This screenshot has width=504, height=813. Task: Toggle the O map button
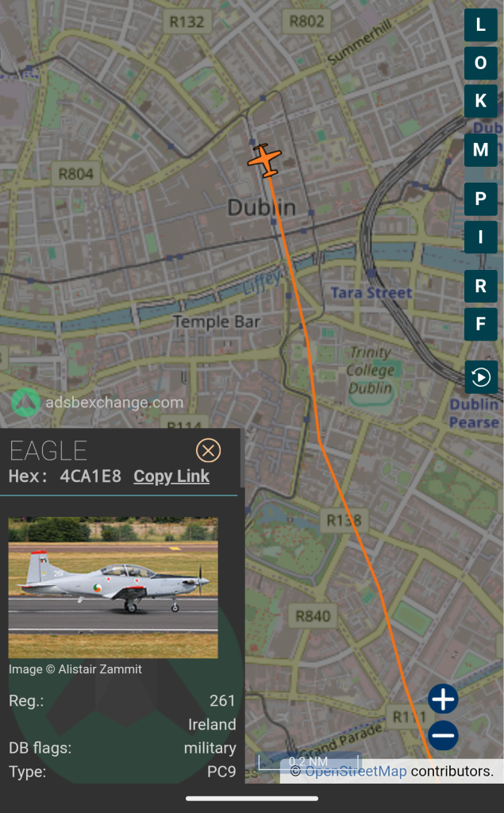click(x=481, y=63)
